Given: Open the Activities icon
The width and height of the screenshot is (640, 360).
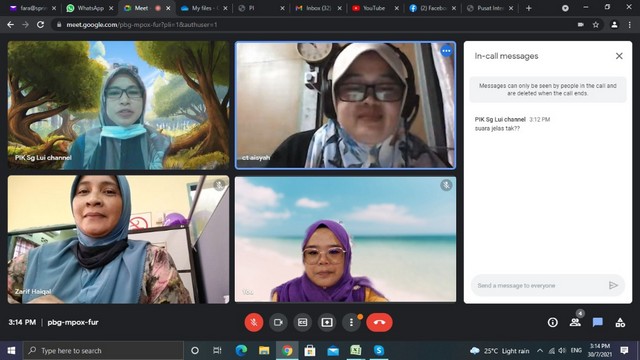Looking at the screenshot, I should (x=620, y=322).
